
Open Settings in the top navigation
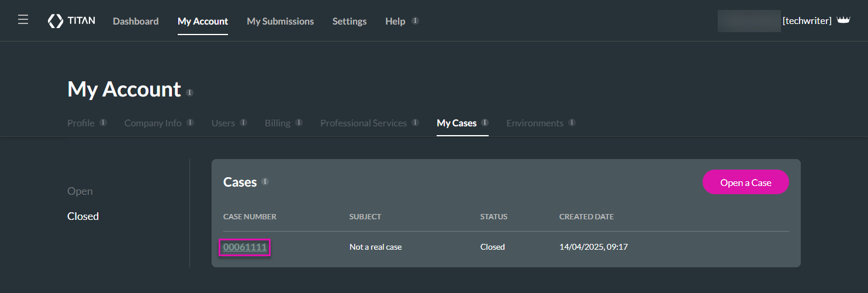pyautogui.click(x=350, y=21)
